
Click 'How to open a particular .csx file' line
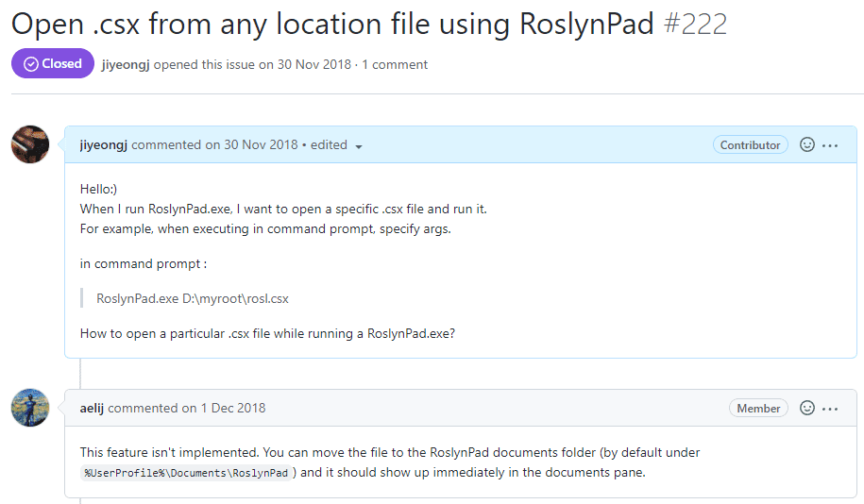pyautogui.click(x=267, y=334)
